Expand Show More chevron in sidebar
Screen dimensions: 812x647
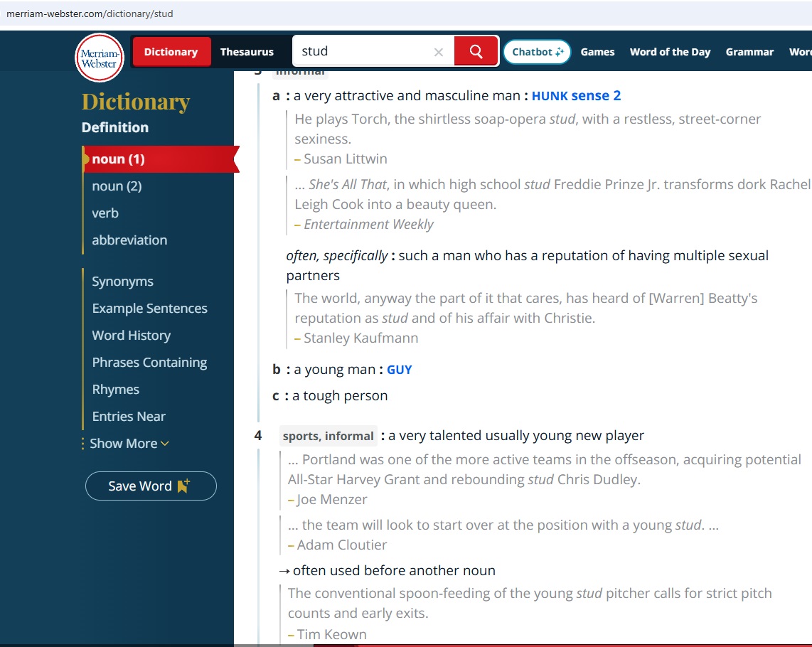point(165,444)
